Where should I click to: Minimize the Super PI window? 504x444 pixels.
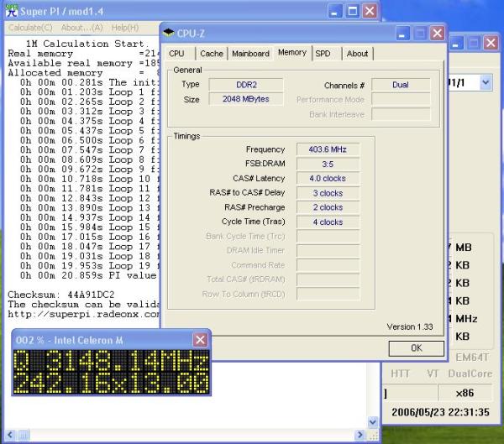[335, 11]
